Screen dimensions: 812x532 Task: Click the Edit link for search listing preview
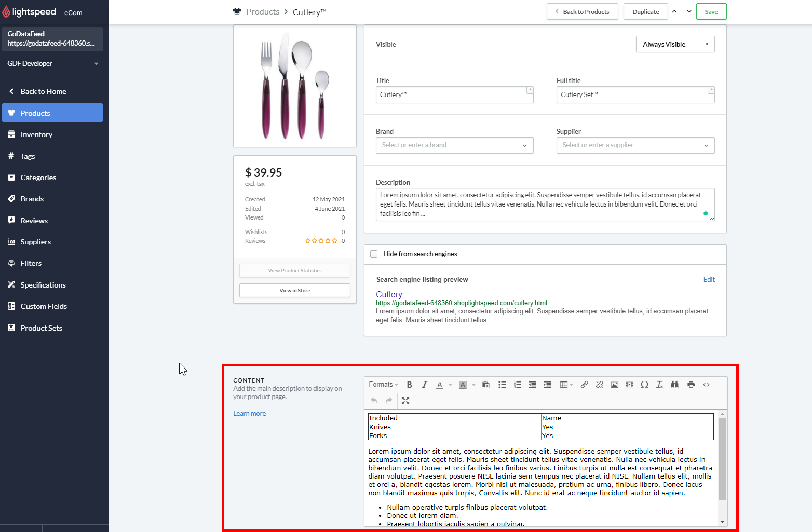[x=709, y=279]
